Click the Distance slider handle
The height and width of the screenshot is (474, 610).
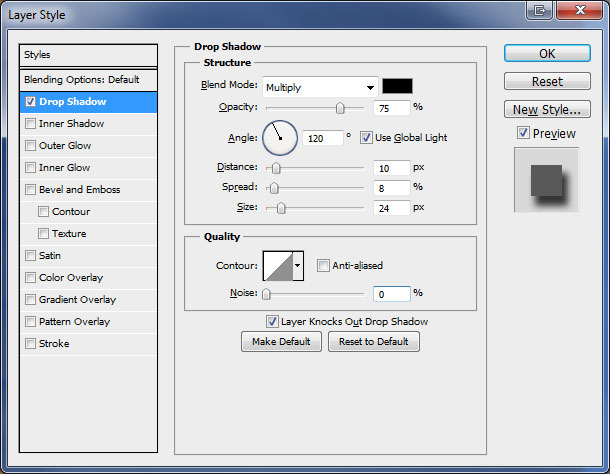[276, 168]
